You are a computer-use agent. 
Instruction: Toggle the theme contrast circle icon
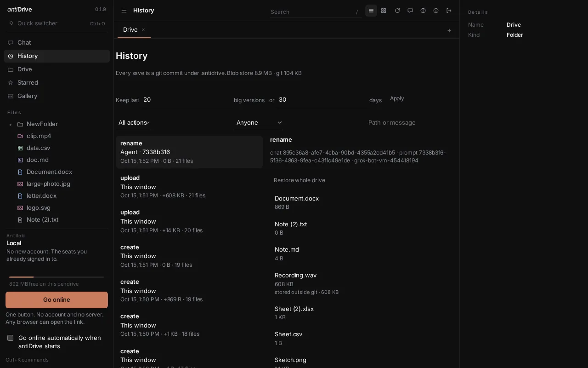pyautogui.click(x=423, y=11)
